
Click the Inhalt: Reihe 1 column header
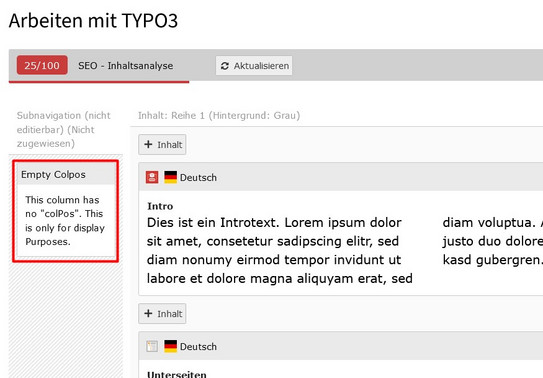pyautogui.click(x=219, y=115)
